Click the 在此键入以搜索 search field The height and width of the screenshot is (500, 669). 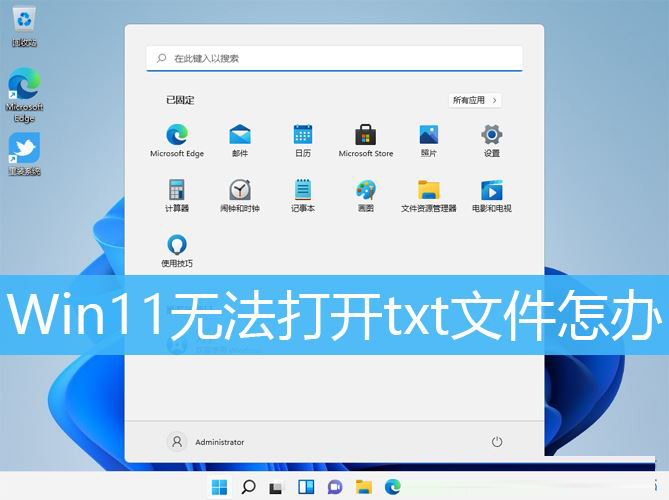click(334, 58)
